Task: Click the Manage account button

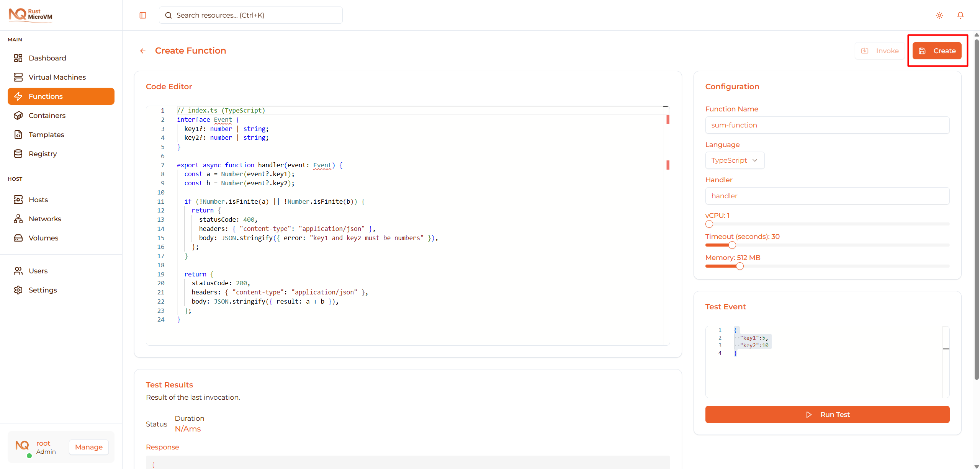Action: 88,447
